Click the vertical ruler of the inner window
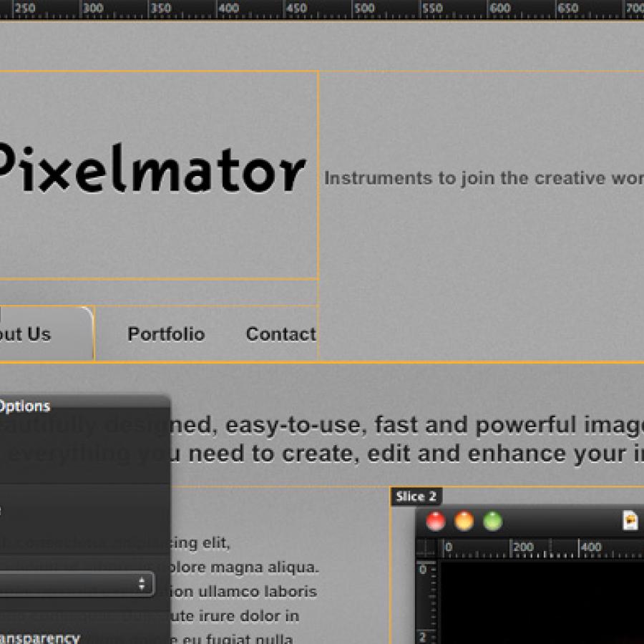Screen dimensions: 644x644 tap(426, 601)
